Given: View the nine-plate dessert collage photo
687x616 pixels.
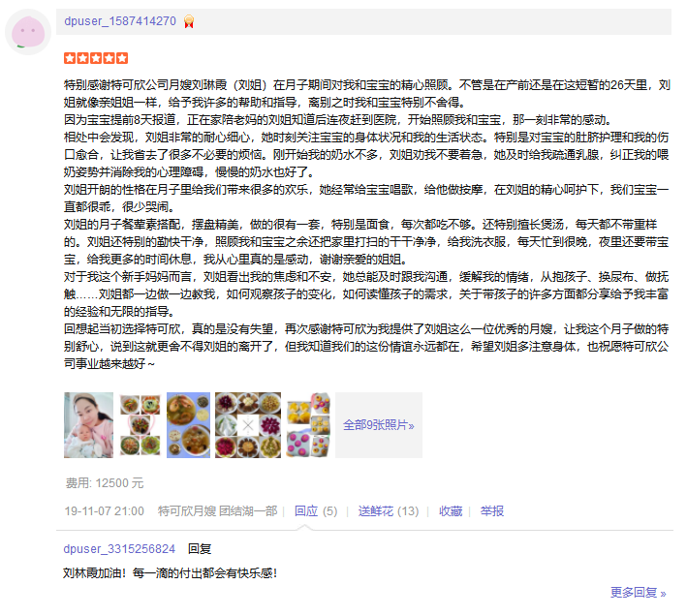Looking at the screenshot, I should (248, 425).
